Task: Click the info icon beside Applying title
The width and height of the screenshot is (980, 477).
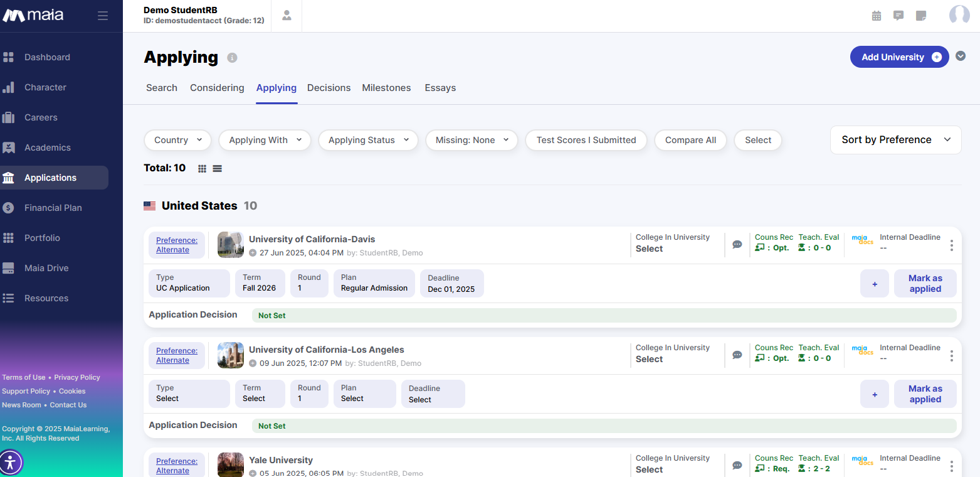Action: click(x=232, y=58)
